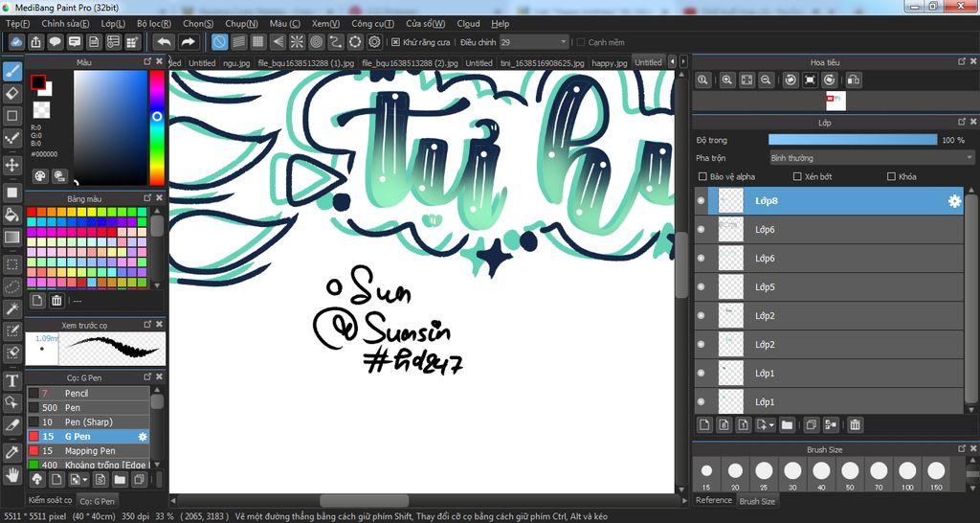Screen dimensions: 980x523
Task: Open G Pen brush settings gear
Action: 143,437
